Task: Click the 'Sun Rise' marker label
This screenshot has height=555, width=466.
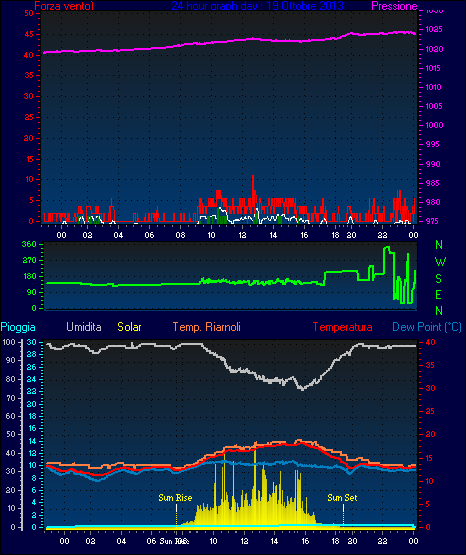Action: 175,498
